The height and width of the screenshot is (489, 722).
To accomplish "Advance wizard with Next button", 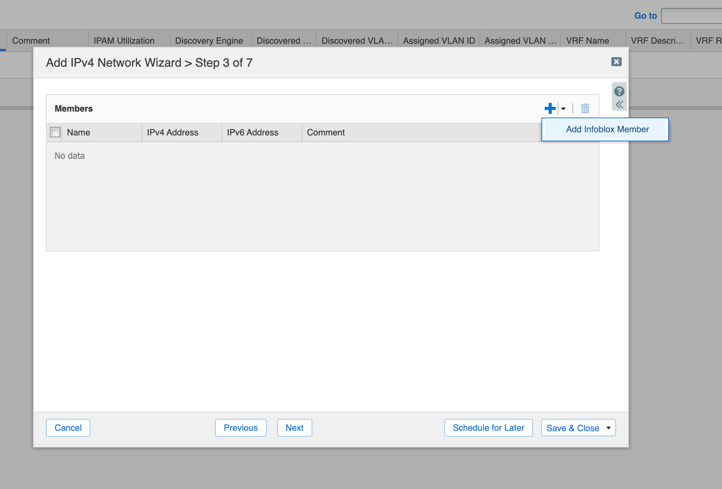I will tap(294, 428).
